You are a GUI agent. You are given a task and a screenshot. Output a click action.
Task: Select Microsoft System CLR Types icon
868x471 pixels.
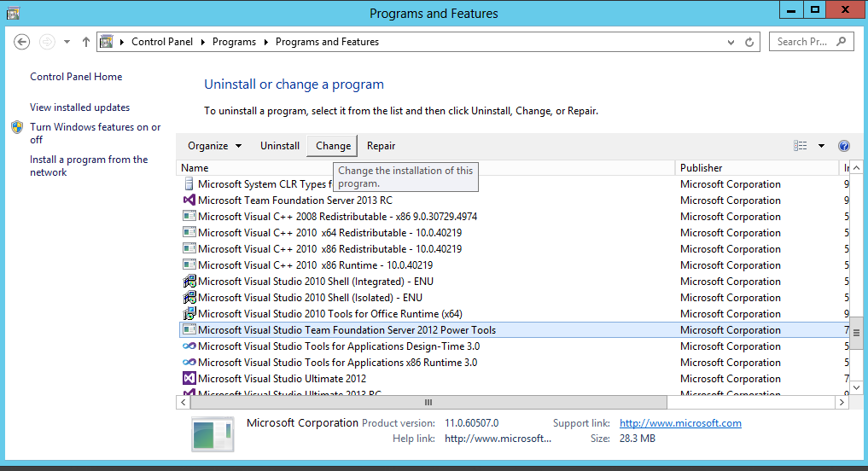(189, 183)
